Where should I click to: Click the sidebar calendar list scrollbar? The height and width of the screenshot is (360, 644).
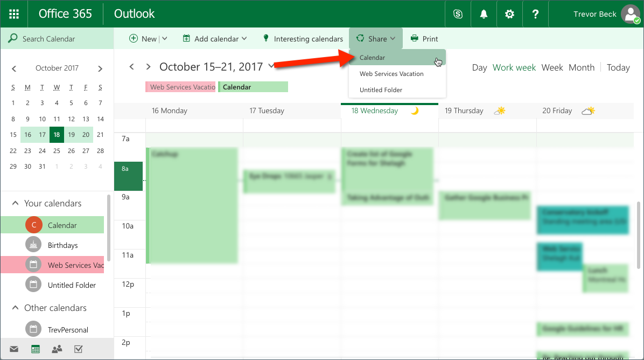(109, 228)
